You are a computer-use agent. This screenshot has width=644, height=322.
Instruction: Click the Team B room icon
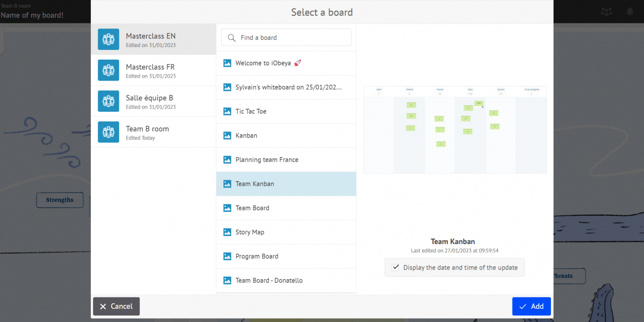click(108, 132)
